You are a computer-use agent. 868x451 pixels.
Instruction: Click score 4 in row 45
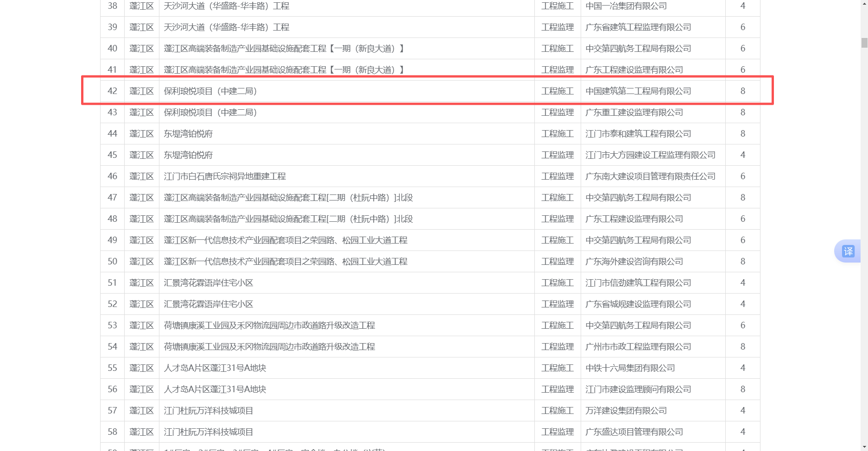click(x=743, y=155)
